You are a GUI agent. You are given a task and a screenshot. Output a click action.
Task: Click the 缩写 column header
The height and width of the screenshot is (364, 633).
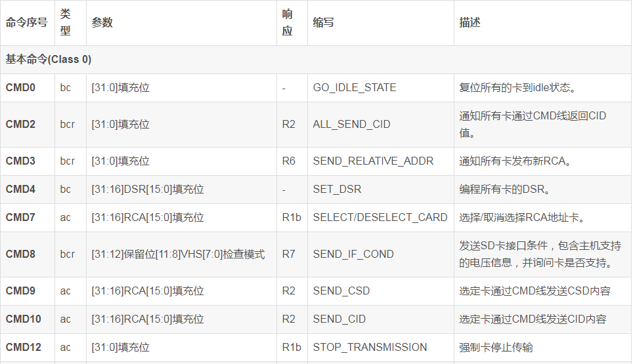tap(323, 22)
